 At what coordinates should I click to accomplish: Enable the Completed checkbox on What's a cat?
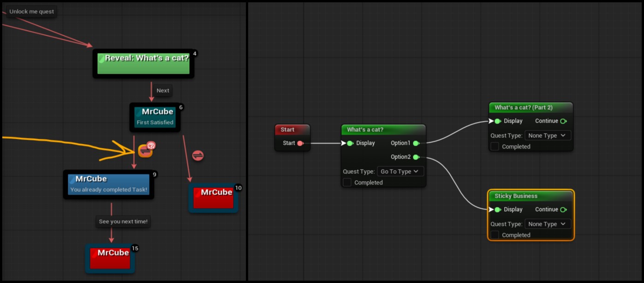coord(347,182)
